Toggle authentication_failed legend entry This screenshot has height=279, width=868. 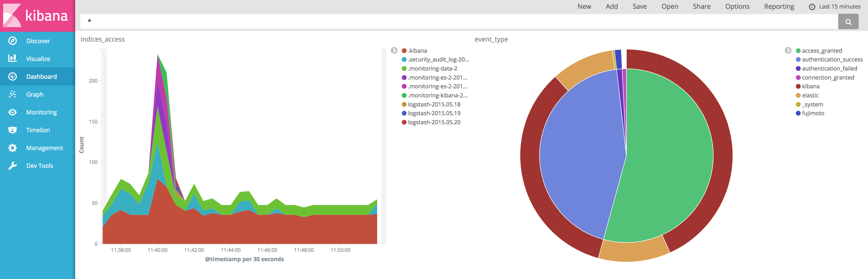827,68
